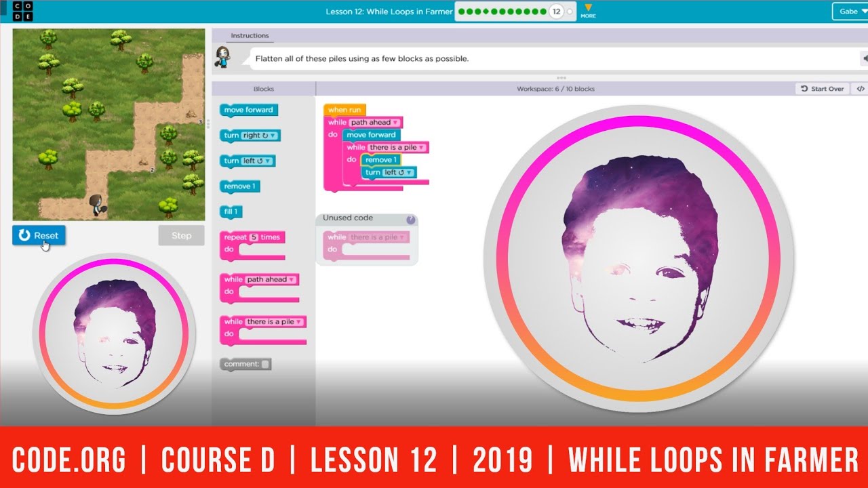Open the Gabe account menu

tap(852, 12)
